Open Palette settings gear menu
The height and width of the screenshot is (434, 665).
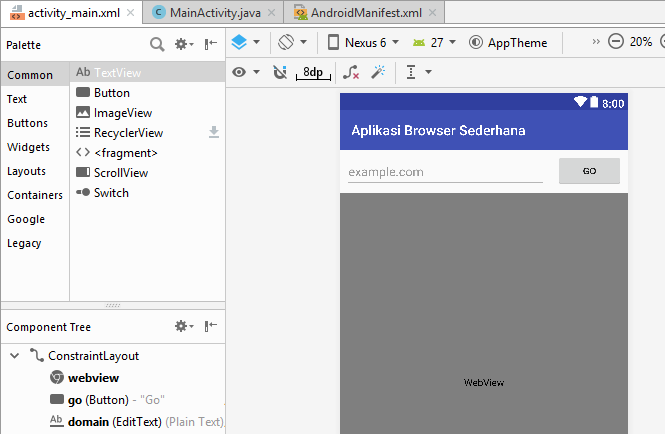pyautogui.click(x=184, y=44)
